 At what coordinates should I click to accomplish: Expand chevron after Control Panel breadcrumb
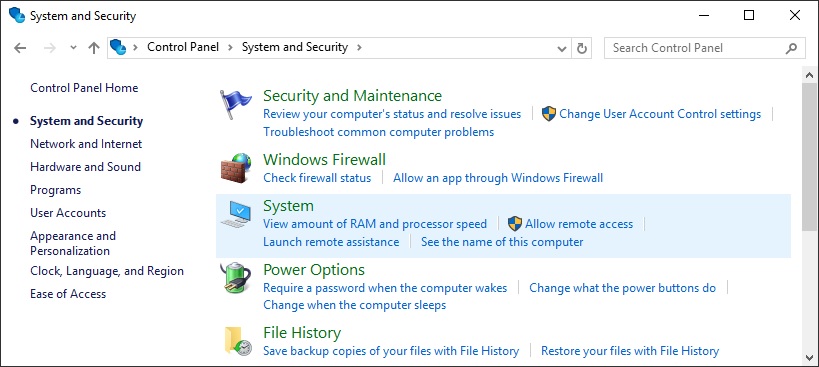click(230, 48)
